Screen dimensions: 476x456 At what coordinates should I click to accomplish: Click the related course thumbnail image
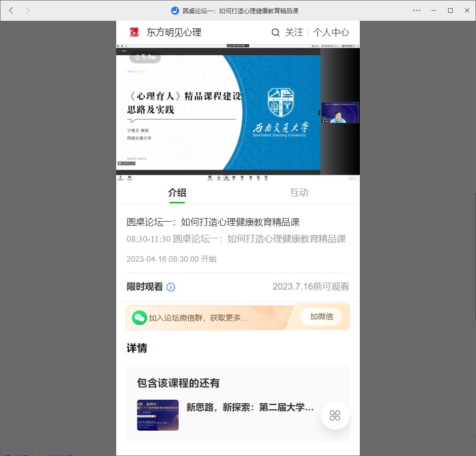pos(158,415)
